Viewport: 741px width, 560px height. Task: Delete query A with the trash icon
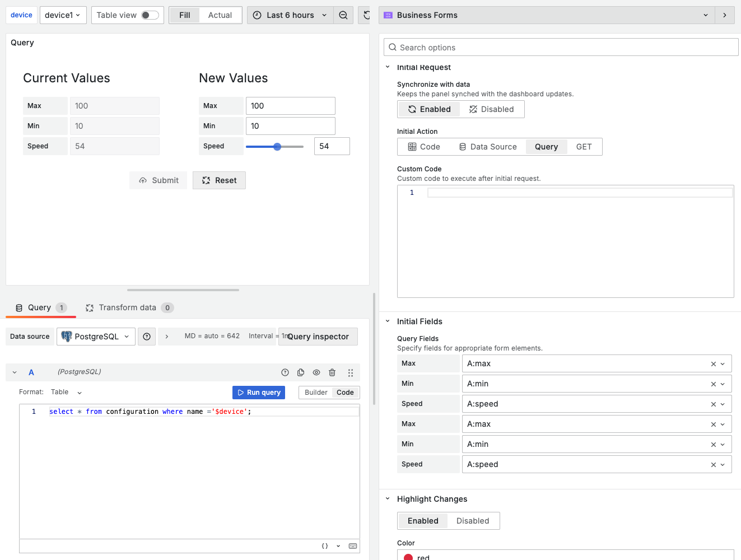[332, 372]
